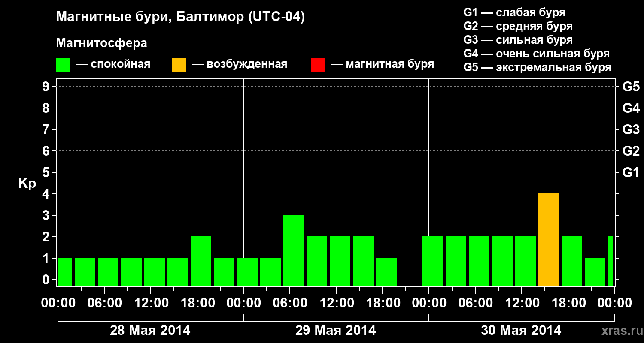Click the '30 Мая 2014' date label
This screenshot has width=644, height=343.
(x=521, y=330)
